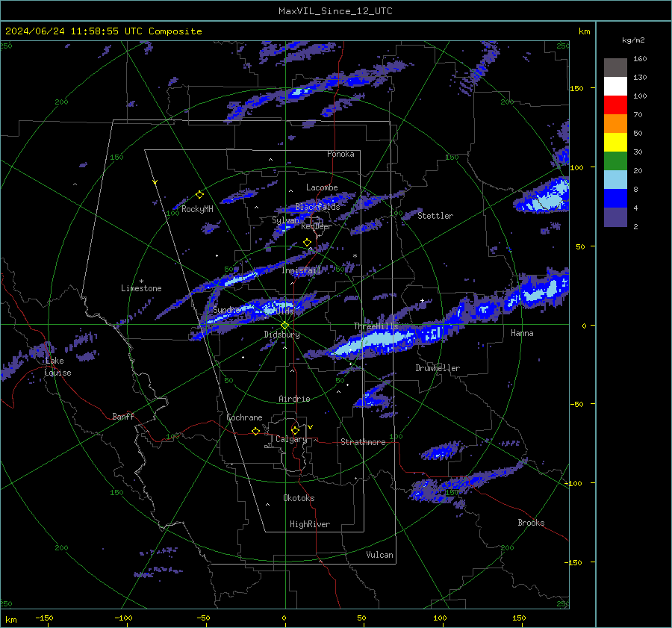Click the ThreeHills city label
672x628 pixels.
[x=376, y=326]
